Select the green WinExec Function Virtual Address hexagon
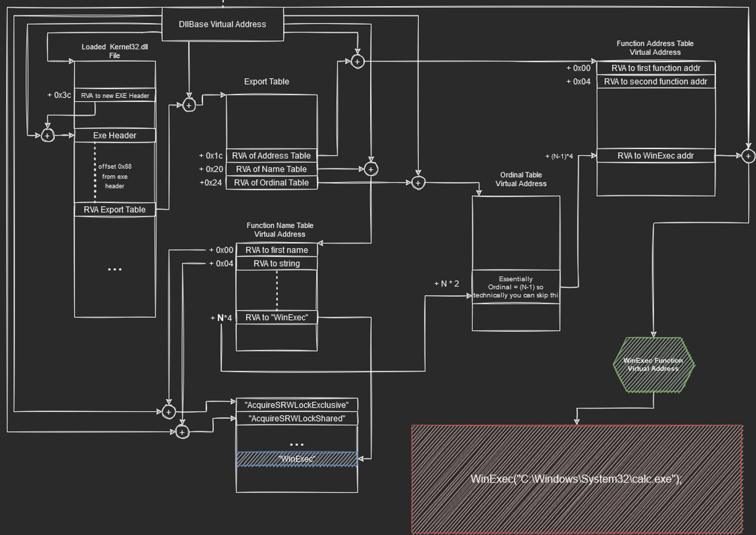 coord(654,365)
